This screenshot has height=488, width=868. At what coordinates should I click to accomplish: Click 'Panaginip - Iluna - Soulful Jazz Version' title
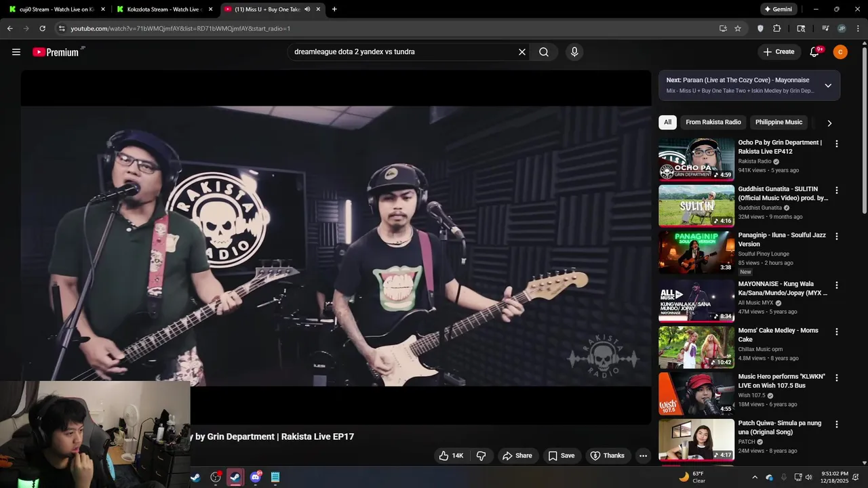coord(782,239)
